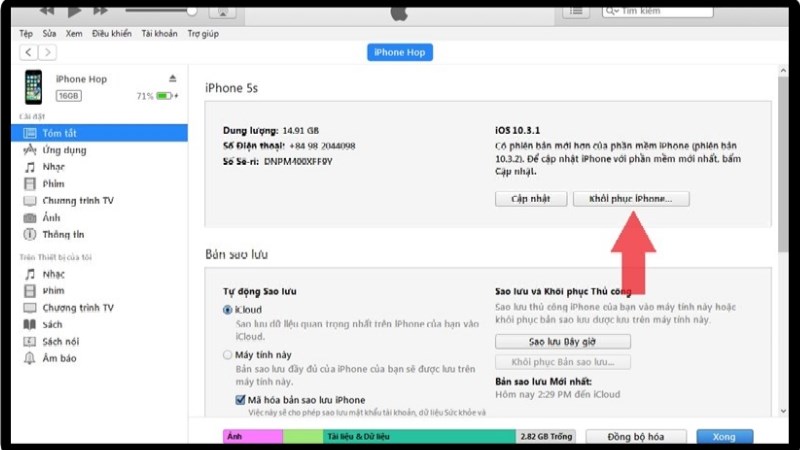Open the list view icon near search

click(576, 11)
